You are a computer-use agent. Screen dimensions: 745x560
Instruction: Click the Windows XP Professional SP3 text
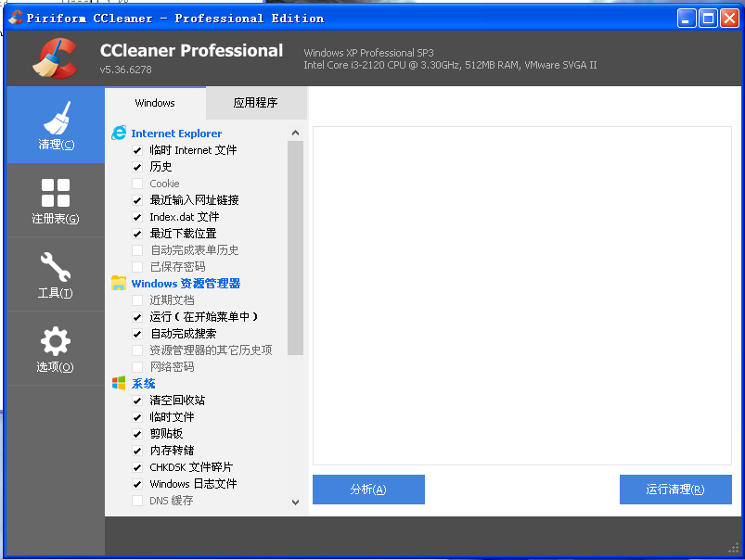368,53
